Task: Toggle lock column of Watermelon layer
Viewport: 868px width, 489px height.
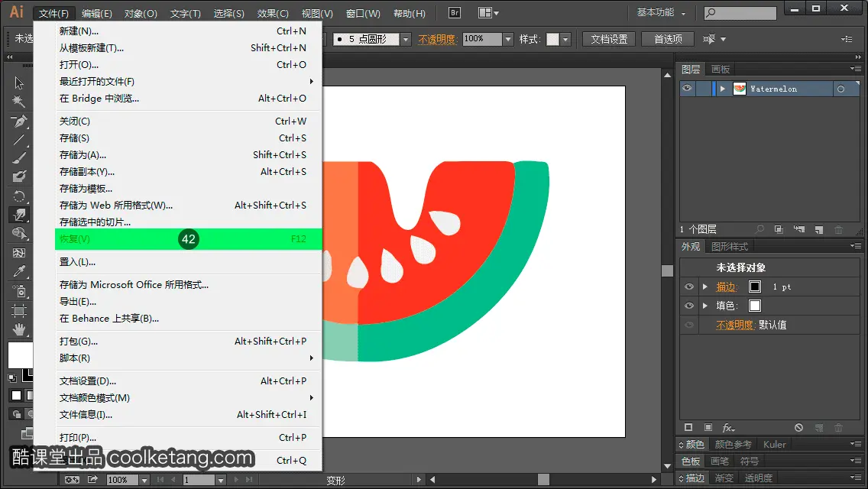Action: [704, 89]
